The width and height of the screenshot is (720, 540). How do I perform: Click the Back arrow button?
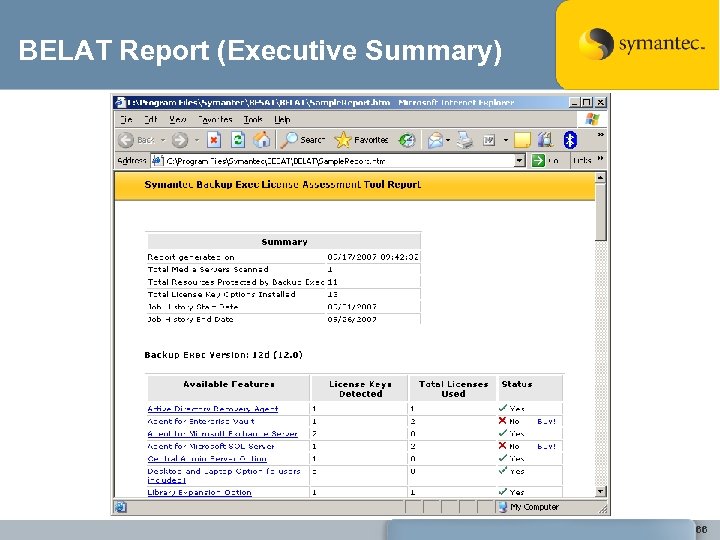click(125, 140)
